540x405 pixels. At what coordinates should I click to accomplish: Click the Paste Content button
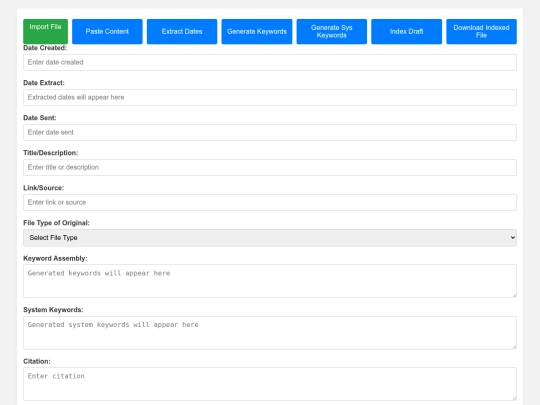[x=107, y=31]
